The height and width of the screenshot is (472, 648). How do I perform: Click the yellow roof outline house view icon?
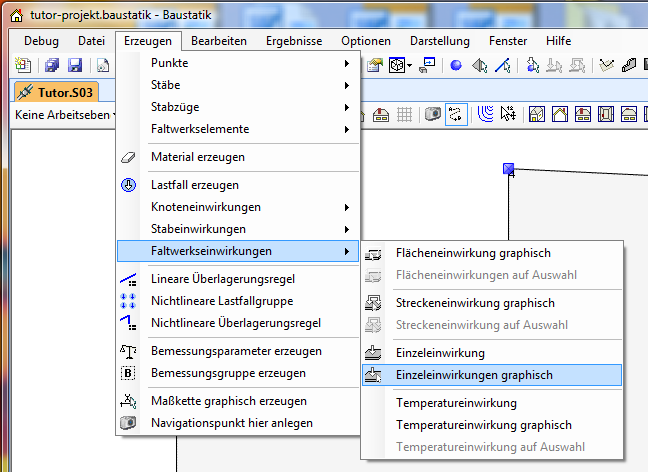(x=560, y=114)
